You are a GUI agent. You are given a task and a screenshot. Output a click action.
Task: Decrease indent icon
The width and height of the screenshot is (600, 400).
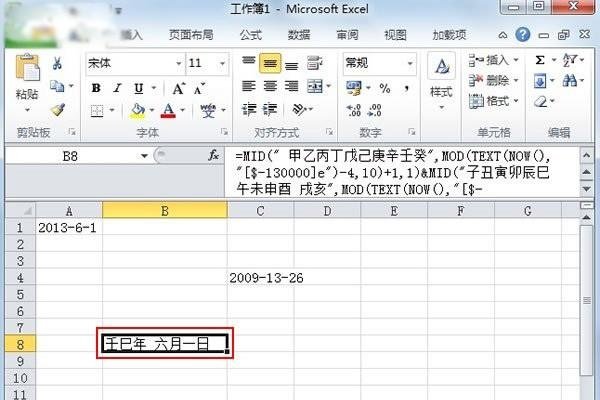(x=249, y=109)
